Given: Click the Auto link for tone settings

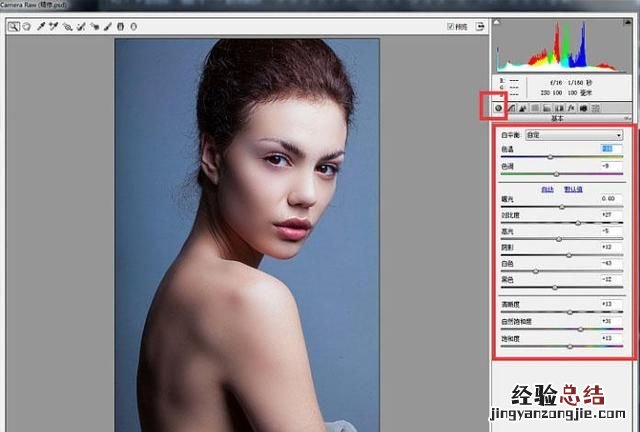Looking at the screenshot, I should [547, 189].
